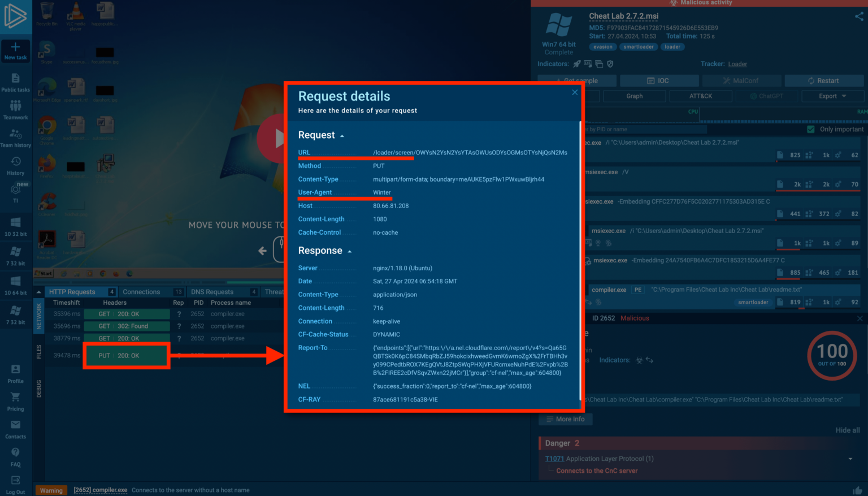Open Team history in the sidebar
Screen dimensions: 868x496
pyautogui.click(x=16, y=139)
